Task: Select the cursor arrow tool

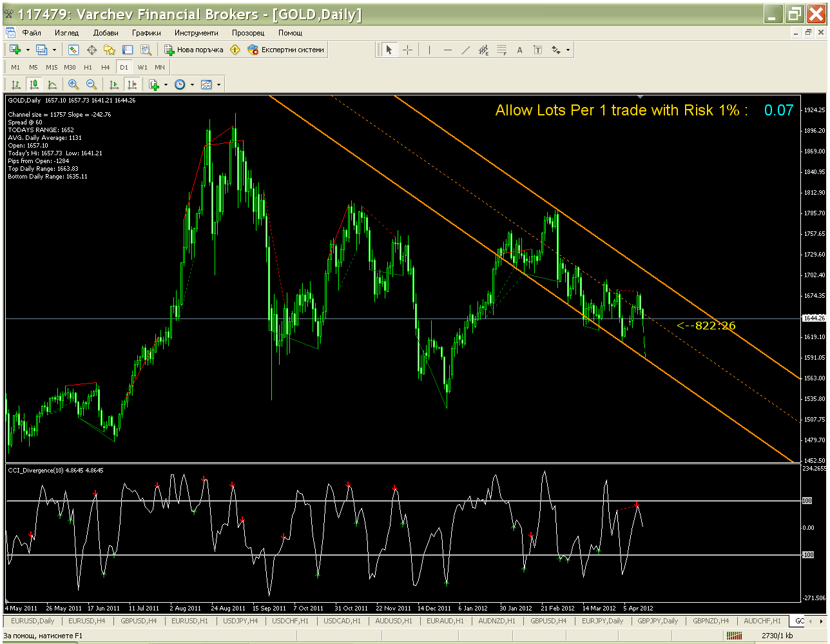Action: [389, 50]
